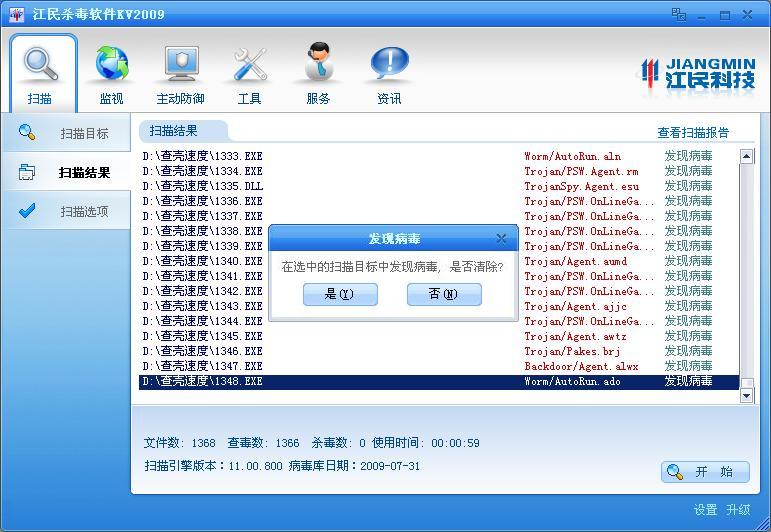Click virus name Worm/AutoRun.ado
Image resolution: width=771 pixels, height=532 pixels.
tap(572, 382)
